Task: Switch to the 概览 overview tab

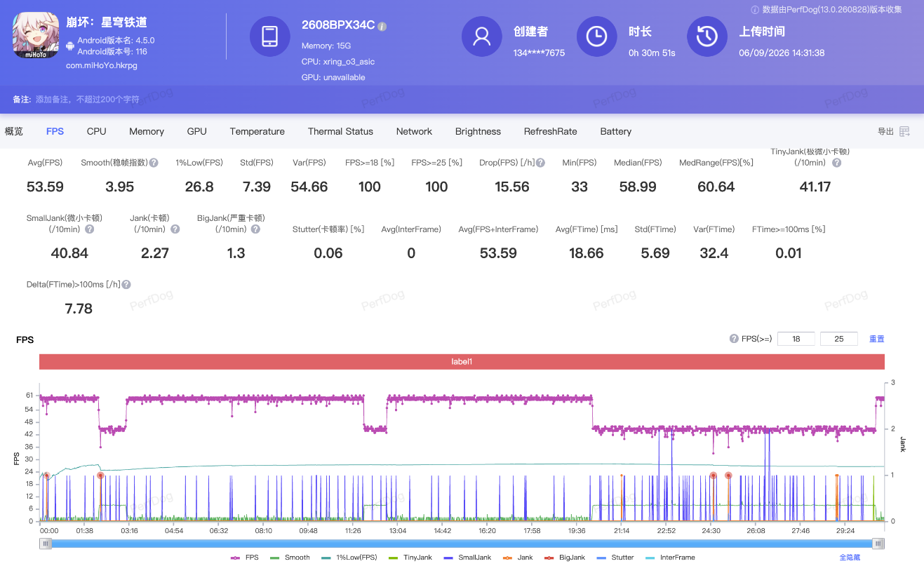Action: pyautogui.click(x=14, y=131)
